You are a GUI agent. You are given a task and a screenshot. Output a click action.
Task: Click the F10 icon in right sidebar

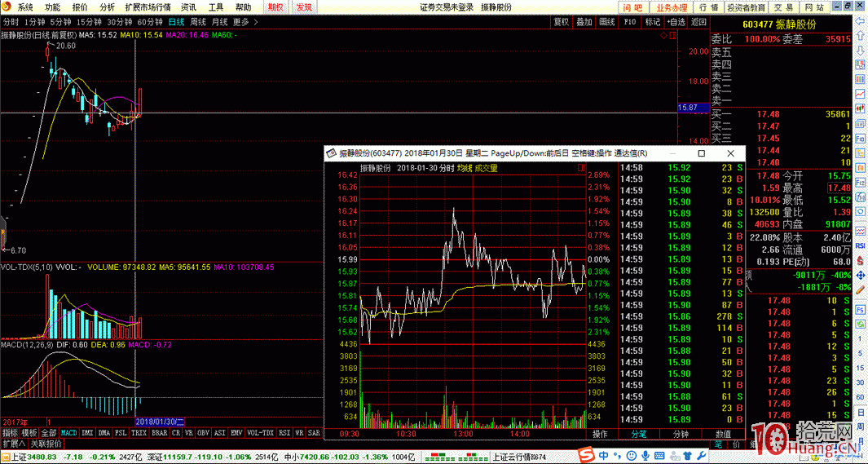pos(861,139)
